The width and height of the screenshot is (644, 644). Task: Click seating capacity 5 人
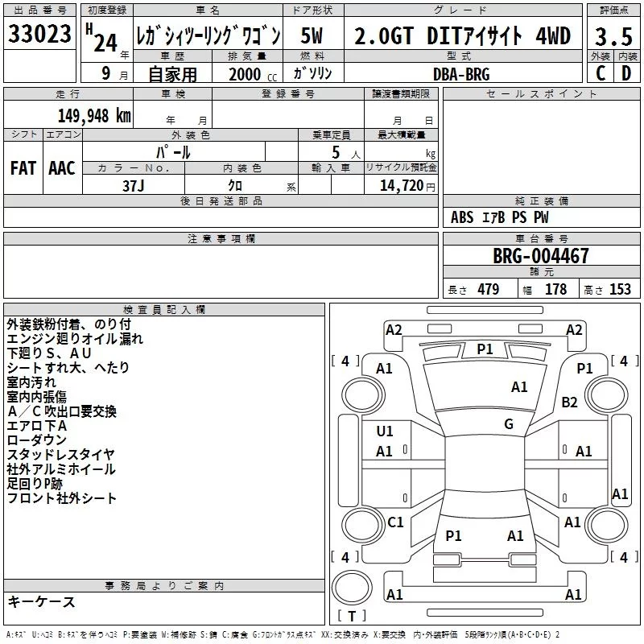346,153
